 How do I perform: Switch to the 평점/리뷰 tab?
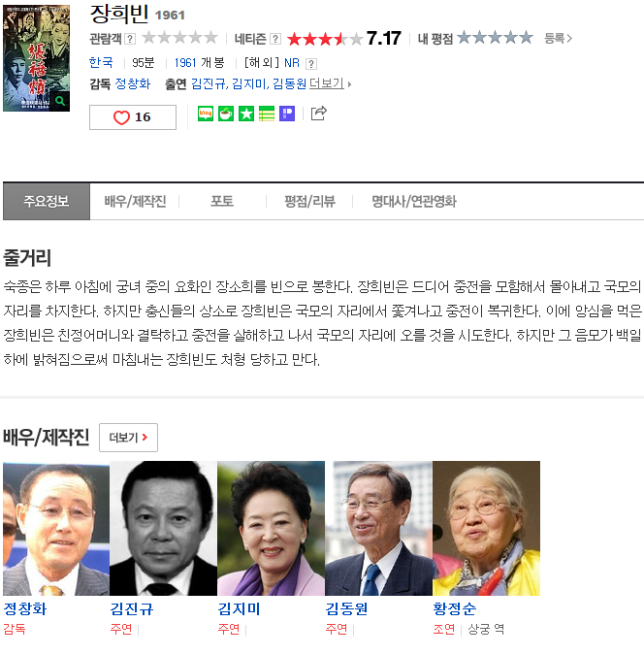309,201
